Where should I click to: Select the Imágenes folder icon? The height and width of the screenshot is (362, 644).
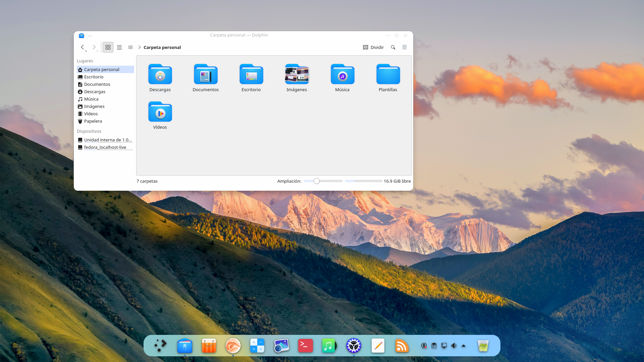[297, 74]
